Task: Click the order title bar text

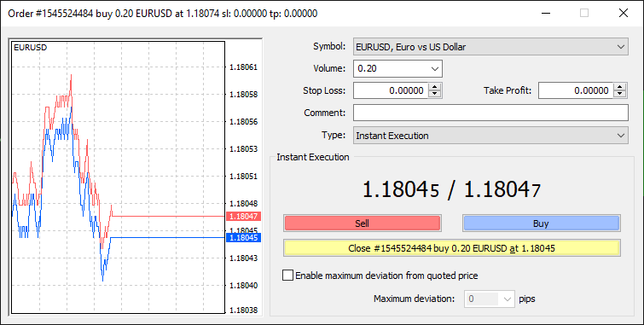Action: 163,14
